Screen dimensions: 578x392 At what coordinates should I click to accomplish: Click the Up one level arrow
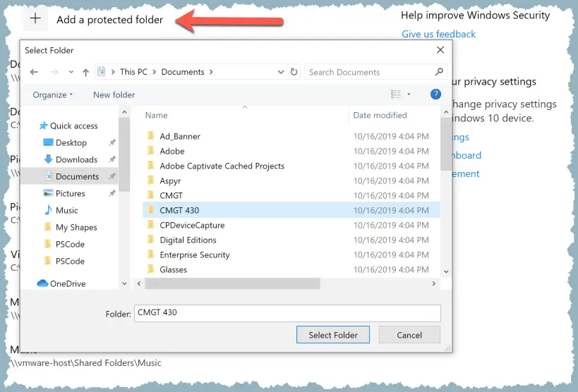click(85, 72)
